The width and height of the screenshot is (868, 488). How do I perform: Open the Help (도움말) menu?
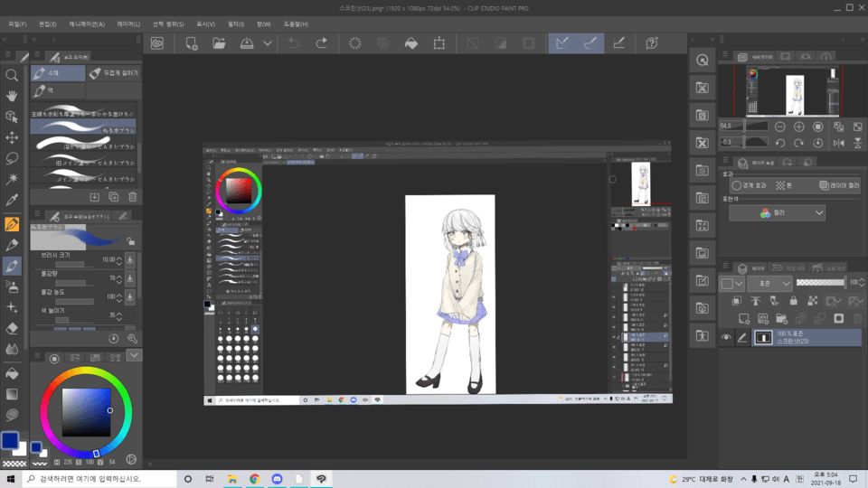tap(297, 24)
